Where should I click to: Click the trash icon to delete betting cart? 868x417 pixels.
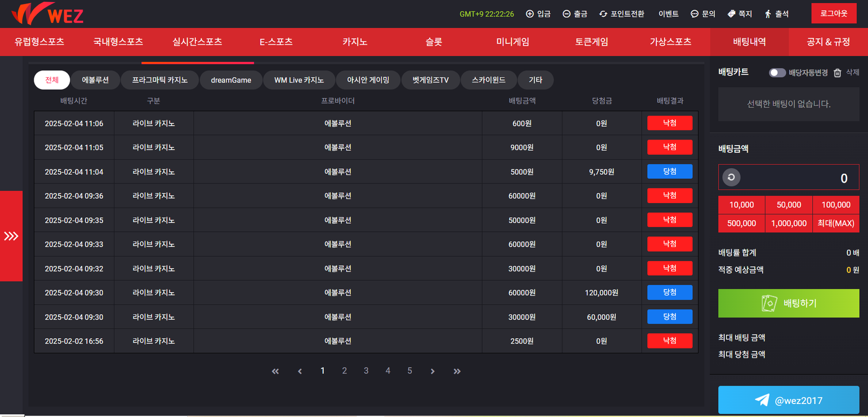coord(837,73)
